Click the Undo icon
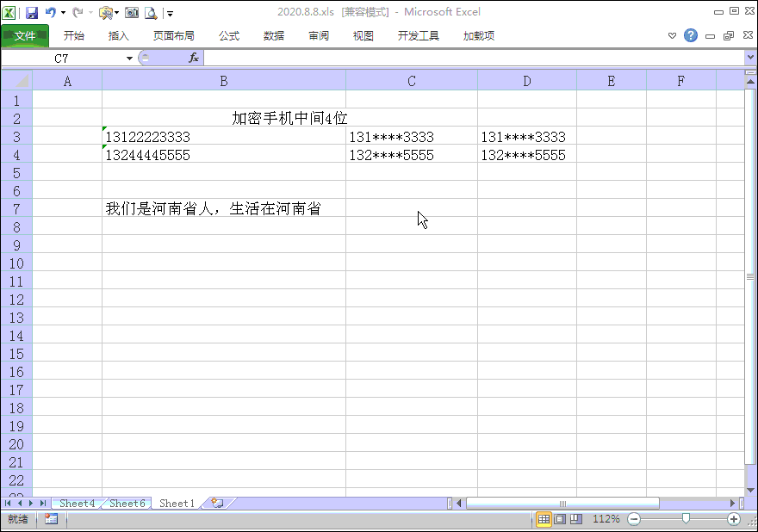 tap(51, 13)
